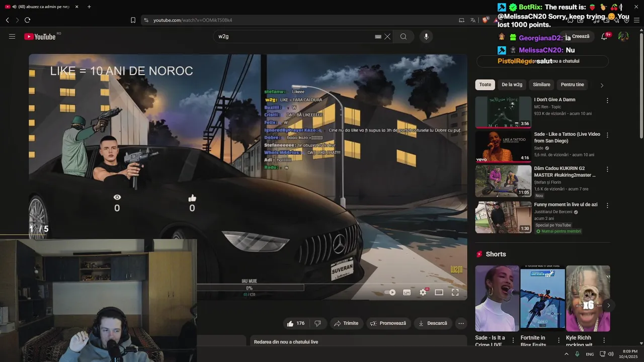Click the Descarcă download button
Screen dimensions: 644x362
pyautogui.click(x=433, y=323)
